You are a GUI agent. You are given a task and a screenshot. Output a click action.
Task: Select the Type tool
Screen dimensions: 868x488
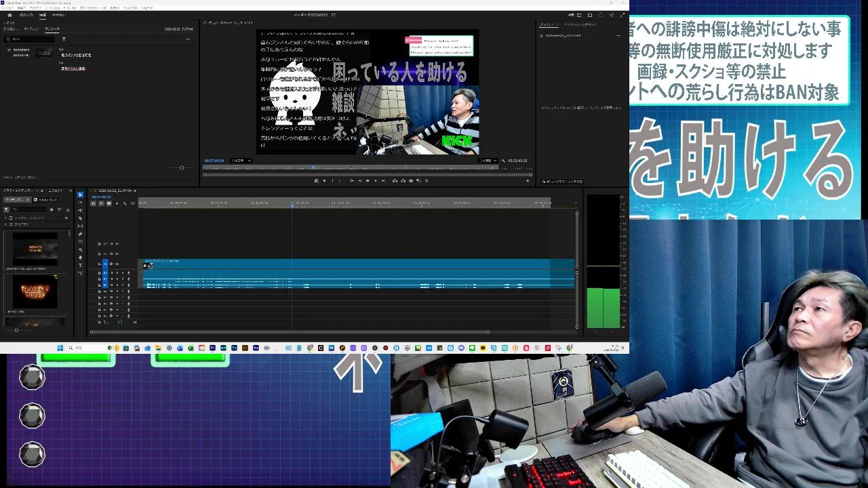(x=80, y=265)
